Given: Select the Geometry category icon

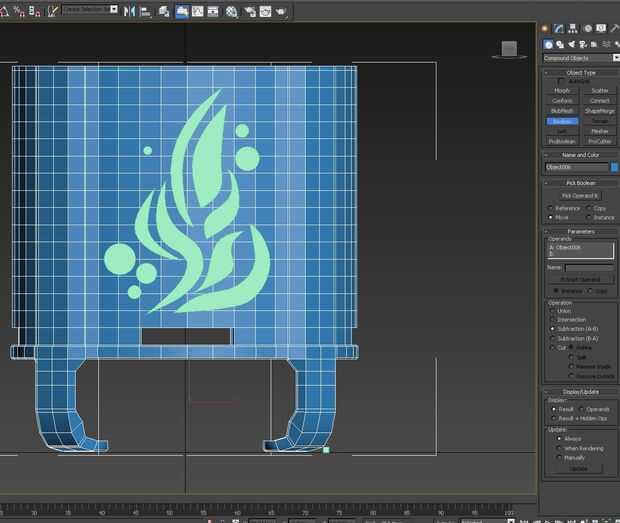Looking at the screenshot, I should [549, 44].
